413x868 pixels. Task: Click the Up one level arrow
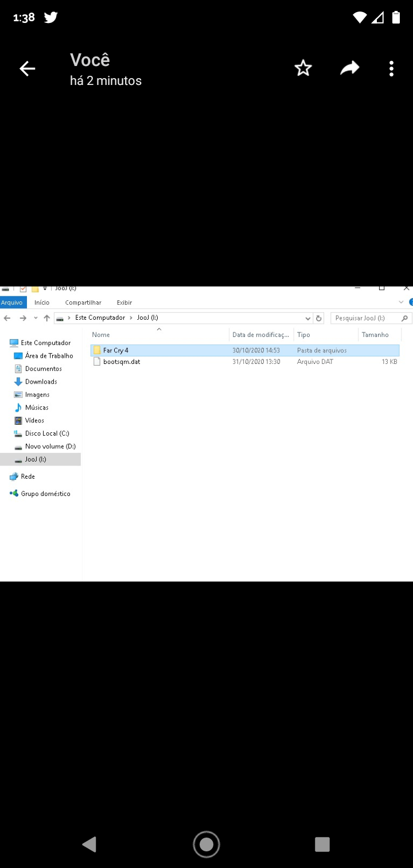(x=47, y=318)
